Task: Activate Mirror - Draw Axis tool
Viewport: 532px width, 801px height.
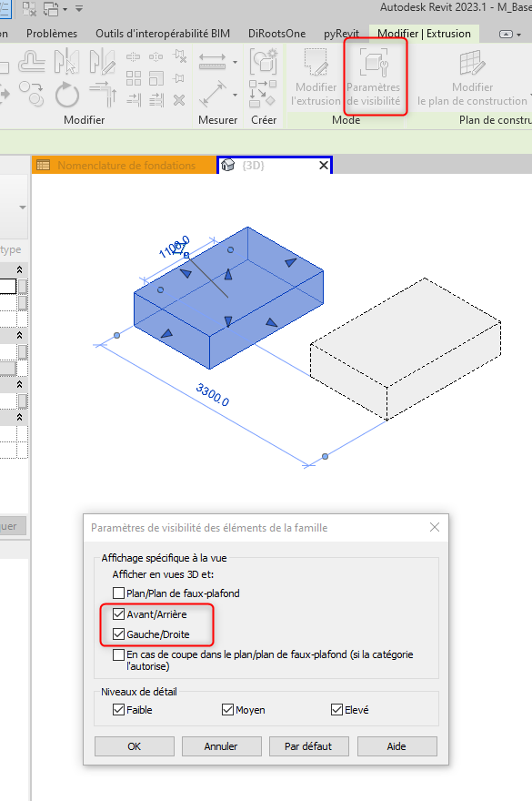Action: [102, 61]
